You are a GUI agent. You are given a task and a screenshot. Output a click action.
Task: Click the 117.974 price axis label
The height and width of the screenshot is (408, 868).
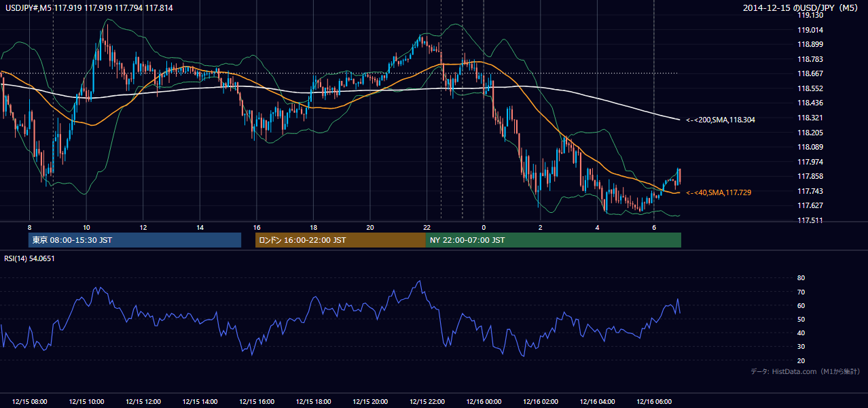[x=810, y=162]
